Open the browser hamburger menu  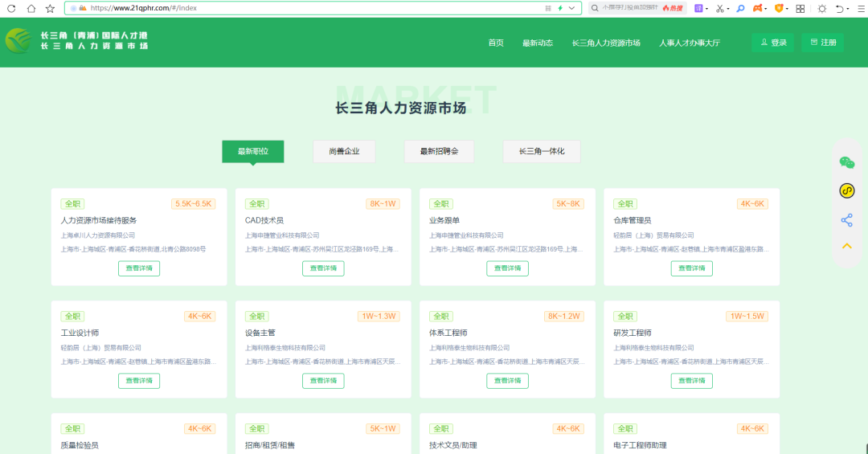click(x=862, y=8)
